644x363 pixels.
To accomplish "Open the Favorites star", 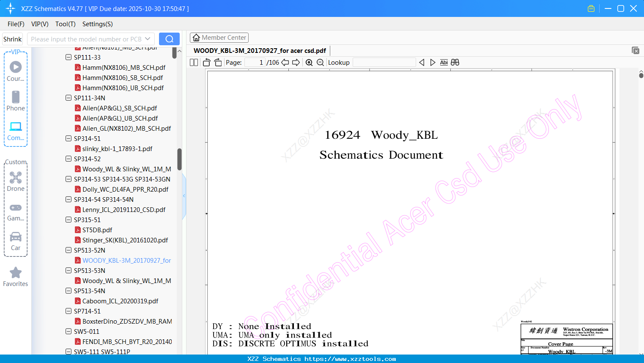I will click(x=16, y=277).
